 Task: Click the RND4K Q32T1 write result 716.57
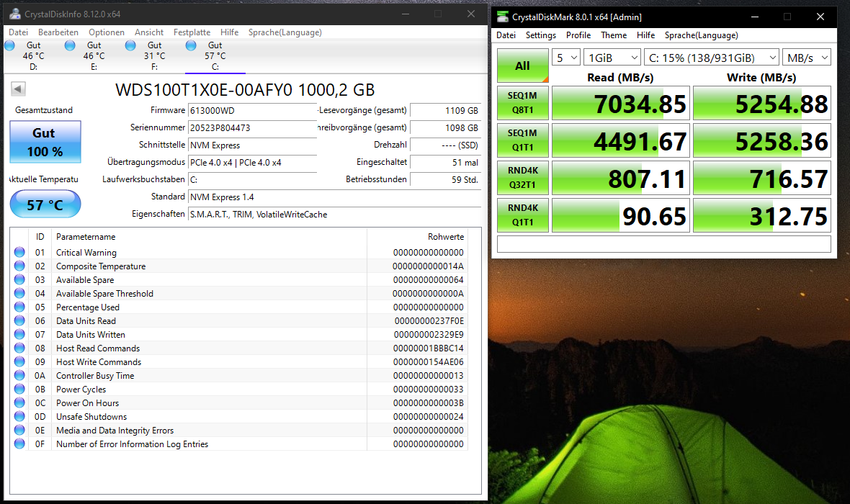(x=762, y=178)
